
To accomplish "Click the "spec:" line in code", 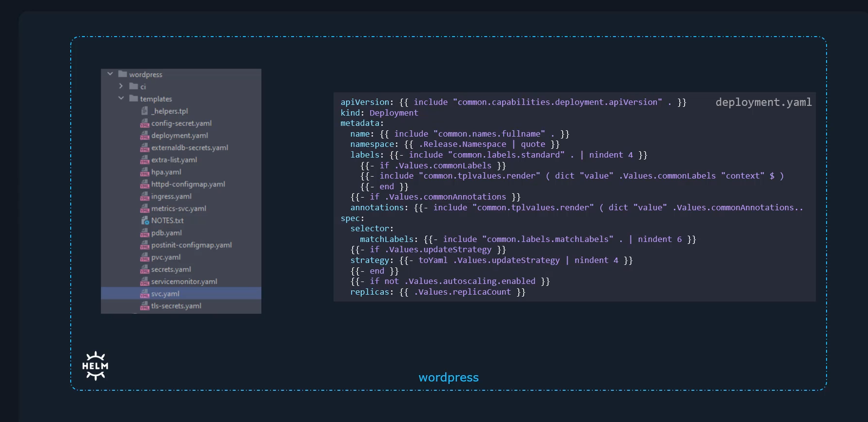I will point(353,218).
